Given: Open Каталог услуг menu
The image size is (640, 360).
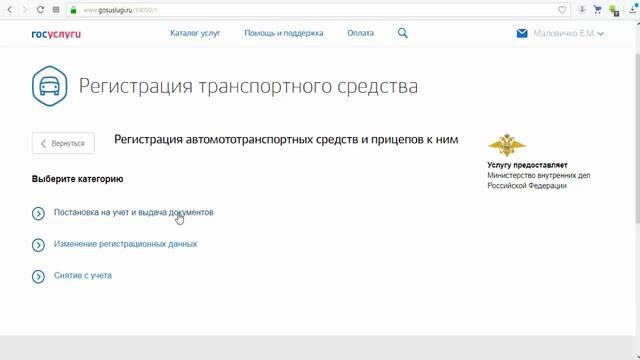Looking at the screenshot, I should (x=195, y=33).
